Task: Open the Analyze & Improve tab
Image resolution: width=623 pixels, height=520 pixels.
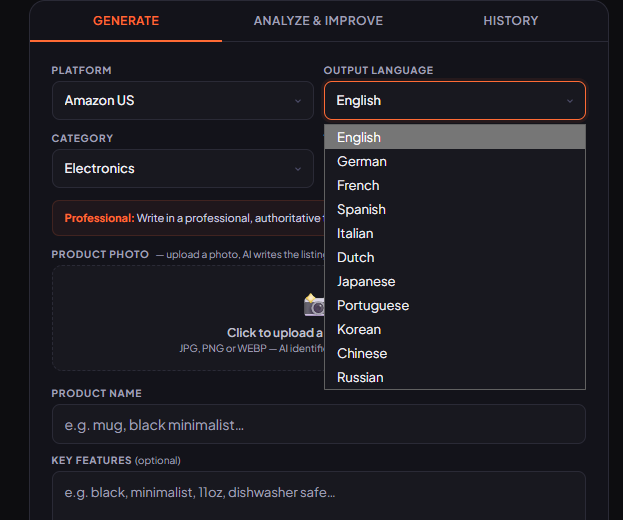Action: 318,21
